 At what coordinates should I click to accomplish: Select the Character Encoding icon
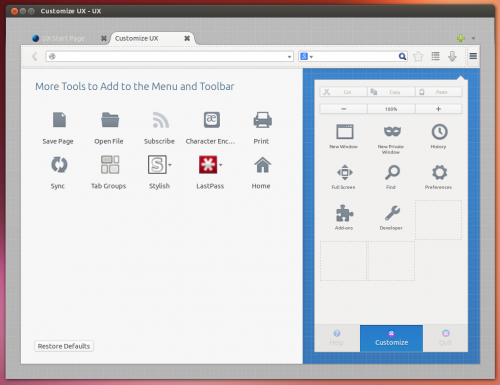click(x=212, y=120)
